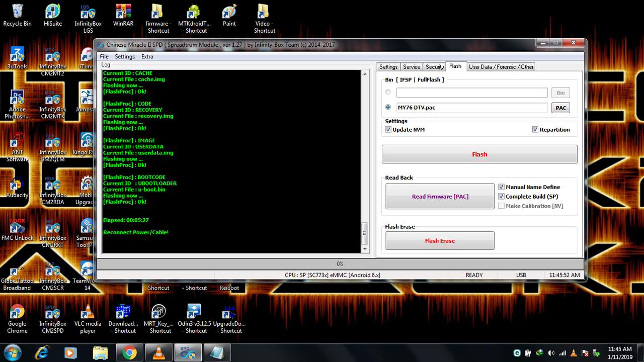Open the VLC media player desktop icon
This screenshot has height=362, width=644.
[x=88, y=319]
